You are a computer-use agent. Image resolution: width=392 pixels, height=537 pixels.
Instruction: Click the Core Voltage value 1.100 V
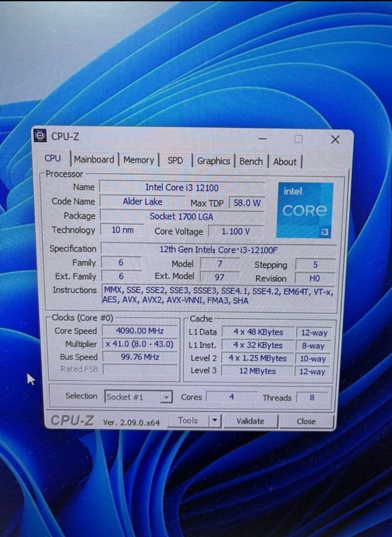(236, 232)
